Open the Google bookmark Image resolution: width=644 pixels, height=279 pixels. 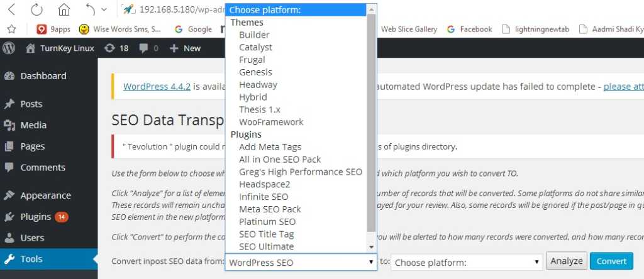click(x=193, y=29)
